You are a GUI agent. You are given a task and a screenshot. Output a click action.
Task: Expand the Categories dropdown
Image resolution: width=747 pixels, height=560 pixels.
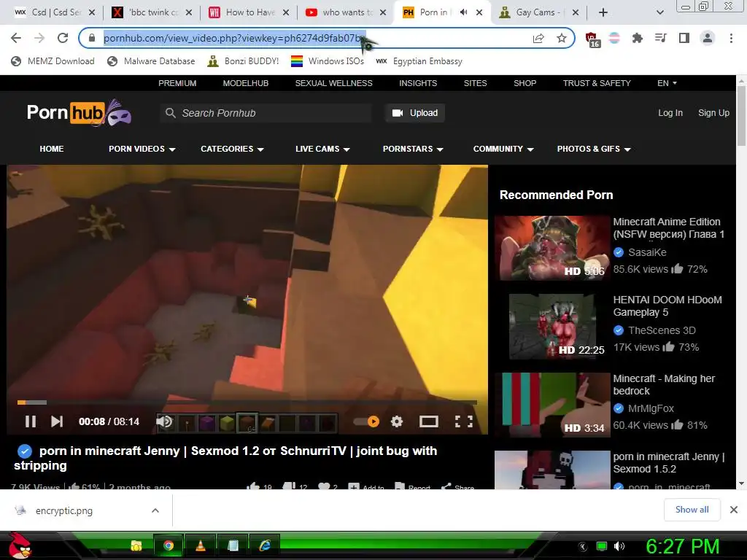[232, 149]
